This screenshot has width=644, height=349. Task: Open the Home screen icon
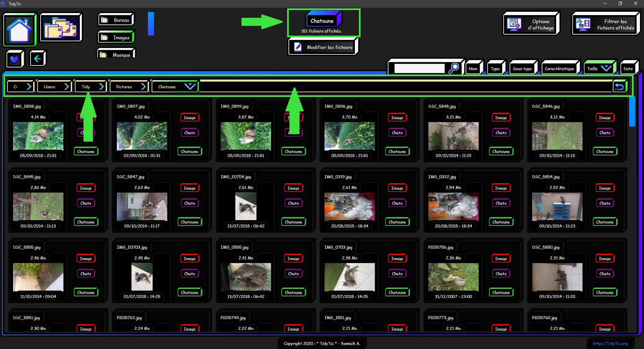[19, 30]
